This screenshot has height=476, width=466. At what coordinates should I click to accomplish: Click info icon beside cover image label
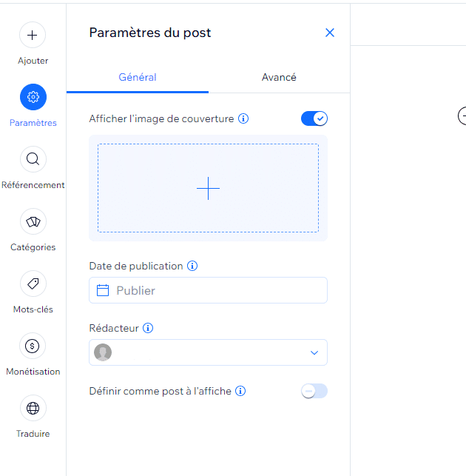[243, 118]
